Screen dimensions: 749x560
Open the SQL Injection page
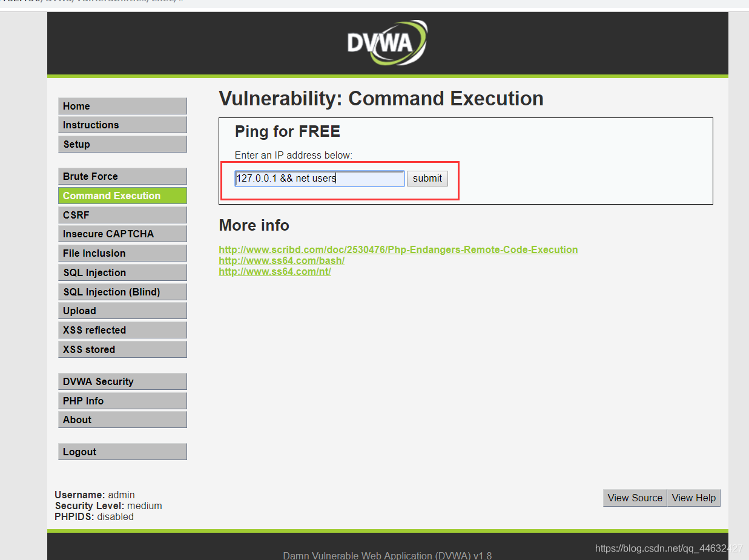122,272
